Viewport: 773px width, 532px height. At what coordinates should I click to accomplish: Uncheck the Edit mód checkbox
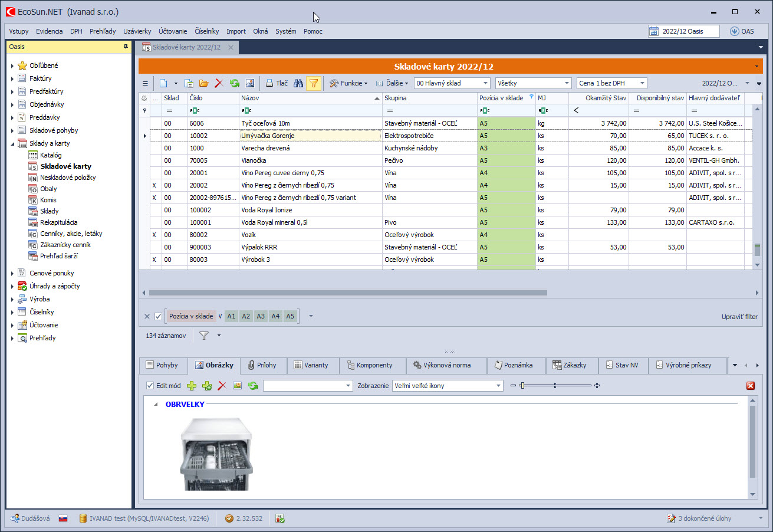click(150, 386)
